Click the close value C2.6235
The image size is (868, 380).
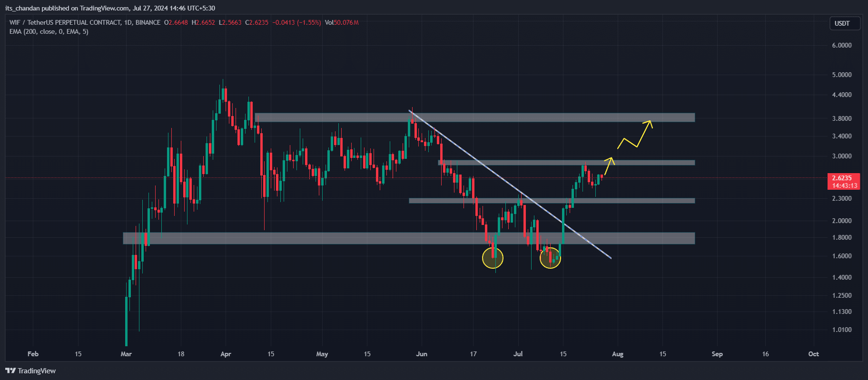257,22
